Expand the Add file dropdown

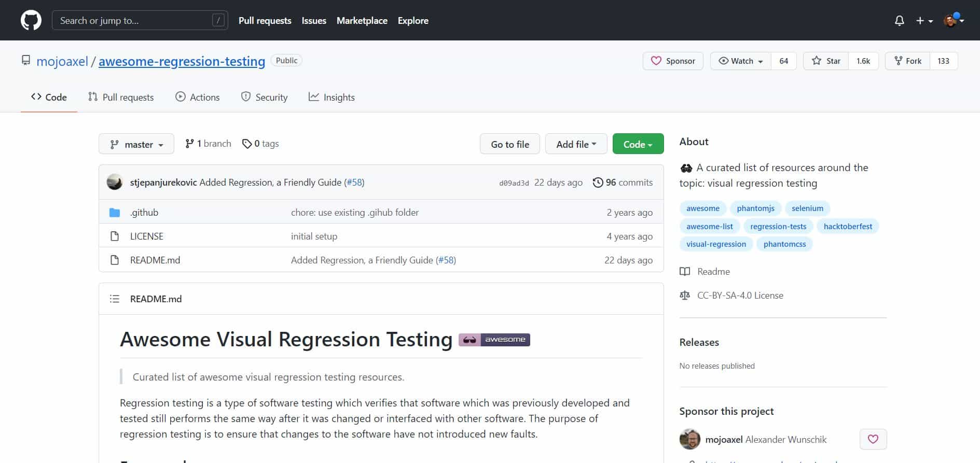pos(576,144)
